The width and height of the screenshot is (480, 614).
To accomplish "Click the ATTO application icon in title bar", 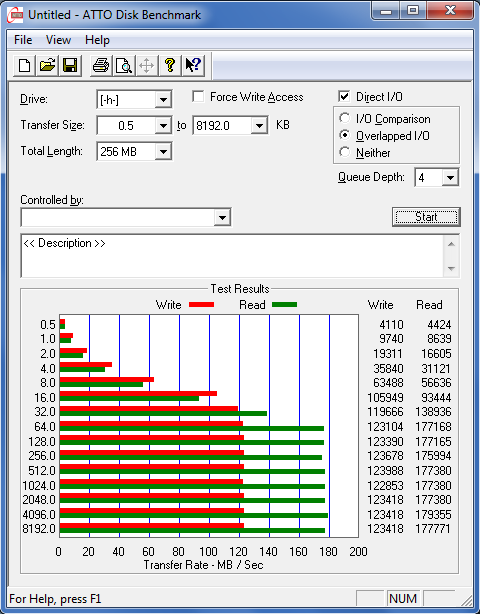I will tap(15, 15).
